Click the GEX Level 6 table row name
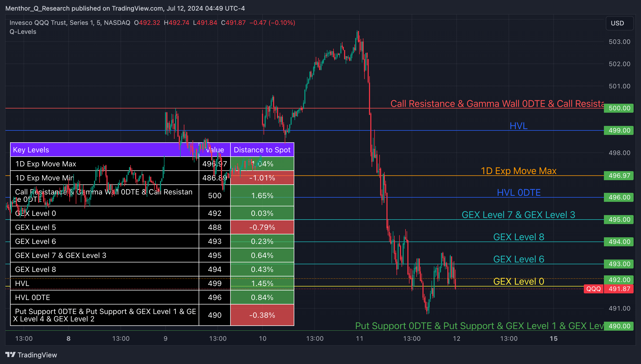The image size is (641, 364). 35,242
